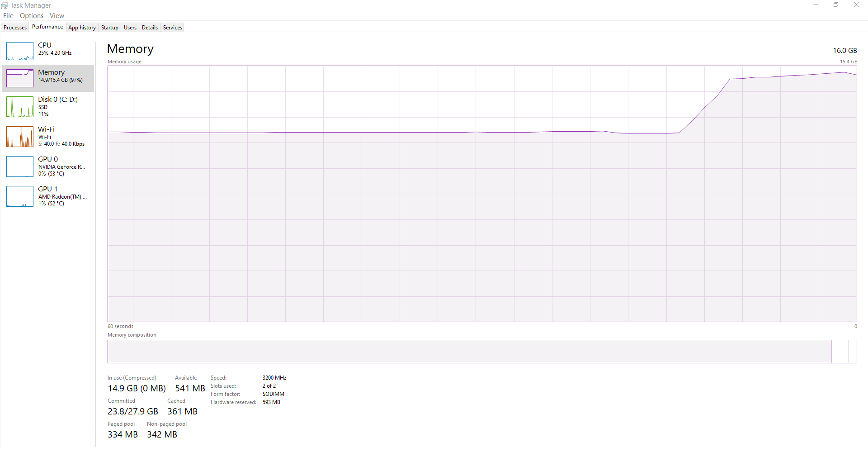
Task: Select Disk 0 (C: D:) in sidebar
Action: click(47, 107)
